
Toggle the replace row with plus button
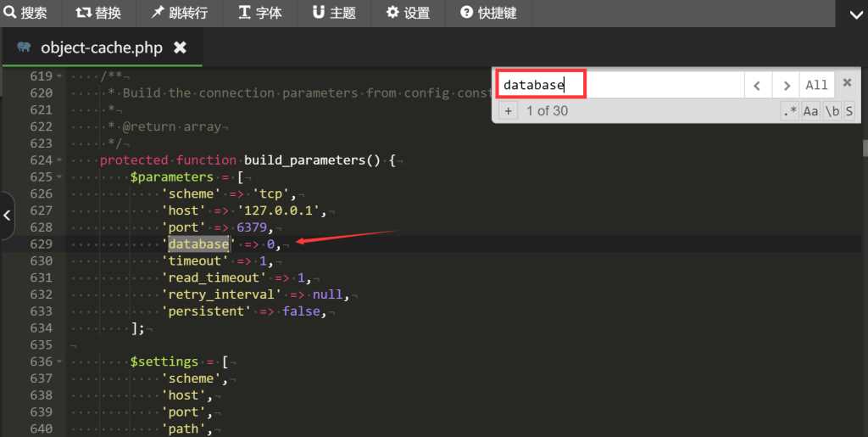[508, 111]
